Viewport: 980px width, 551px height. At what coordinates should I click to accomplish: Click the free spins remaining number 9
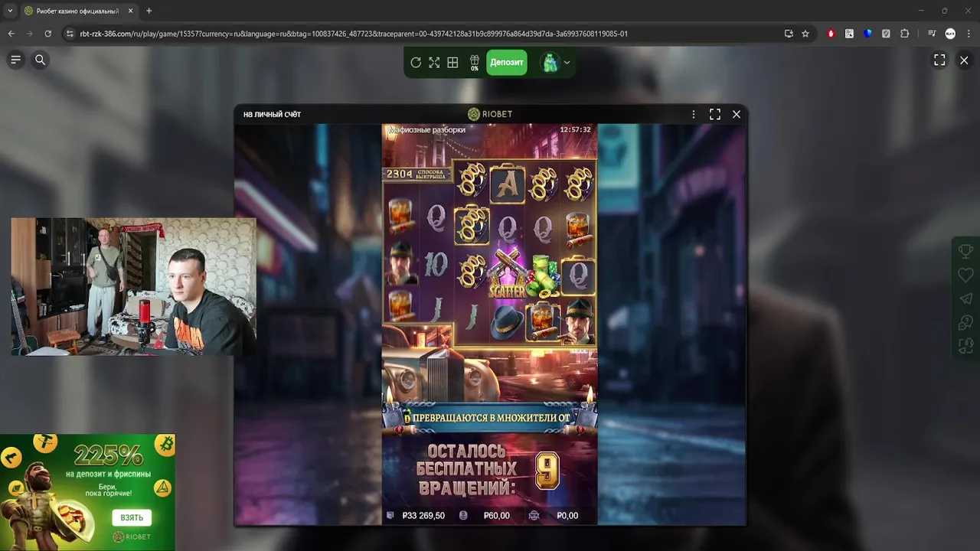click(547, 471)
